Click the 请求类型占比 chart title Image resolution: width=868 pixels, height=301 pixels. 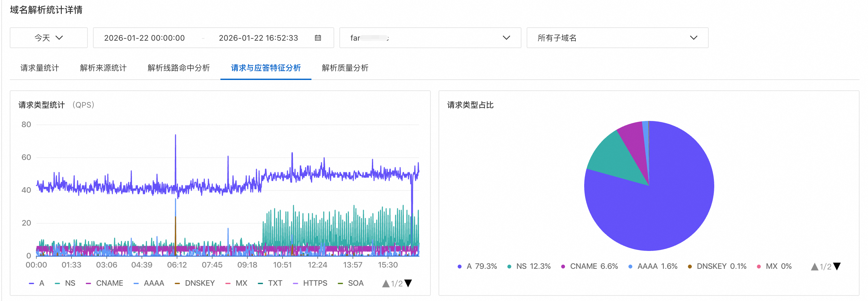pos(470,105)
